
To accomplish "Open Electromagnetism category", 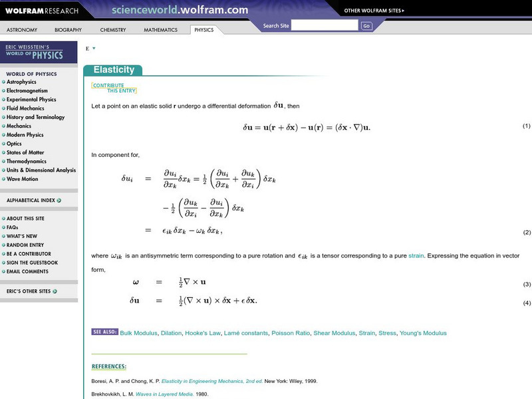I will click(27, 90).
